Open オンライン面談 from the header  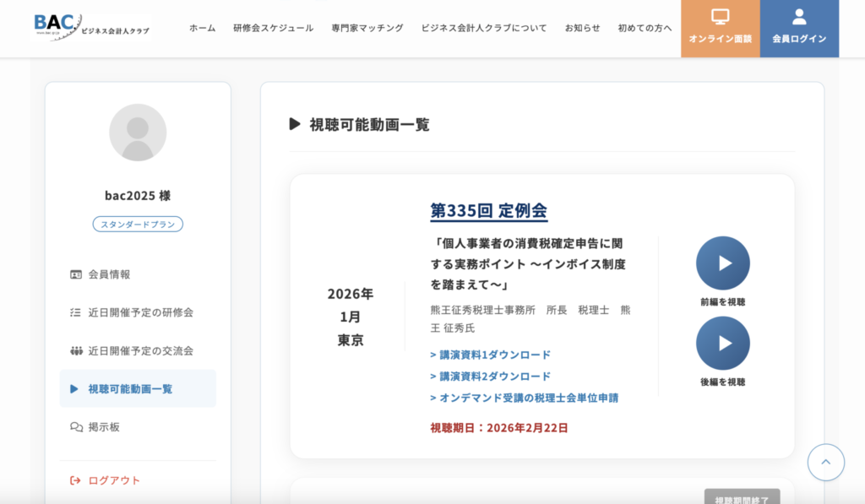tap(720, 28)
